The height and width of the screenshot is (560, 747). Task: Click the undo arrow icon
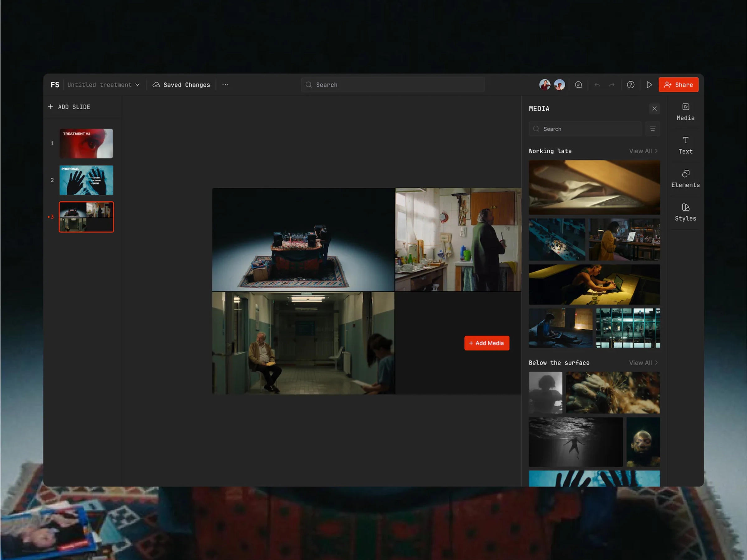tap(597, 85)
